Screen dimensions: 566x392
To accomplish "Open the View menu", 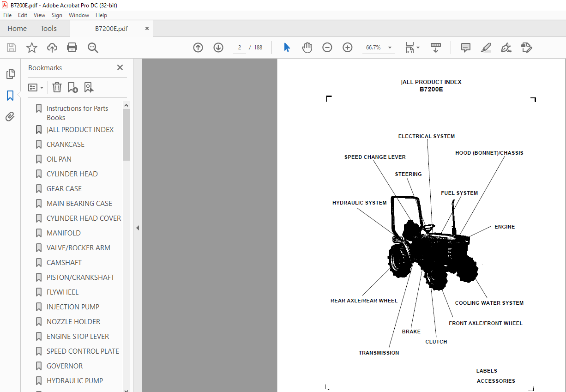I will [39, 15].
